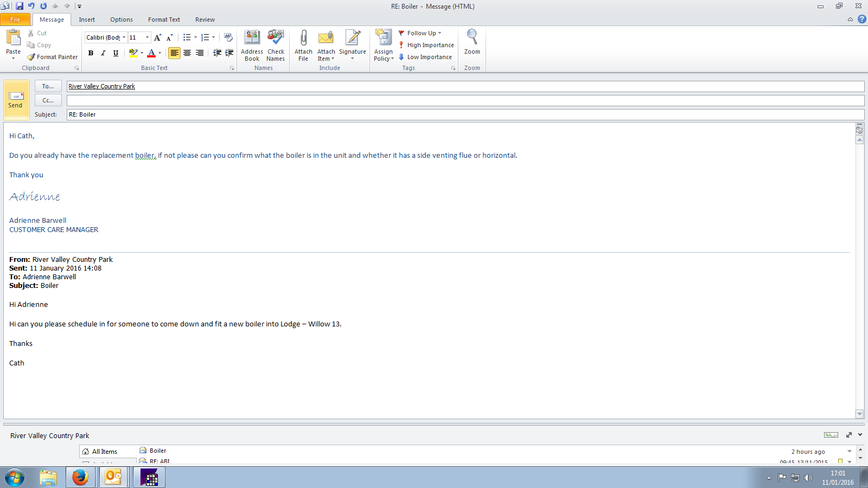The height and width of the screenshot is (488, 868).
Task: Open the File tab
Action: [x=15, y=20]
